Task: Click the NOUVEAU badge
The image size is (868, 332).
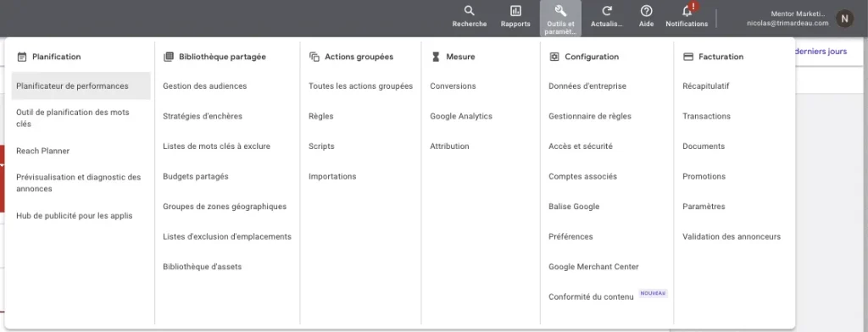Action: coord(654,293)
